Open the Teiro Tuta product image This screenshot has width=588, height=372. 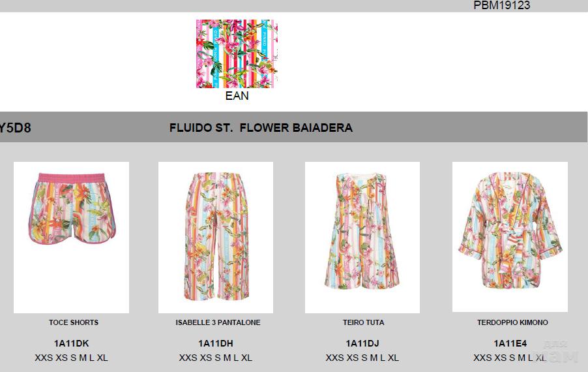362,238
